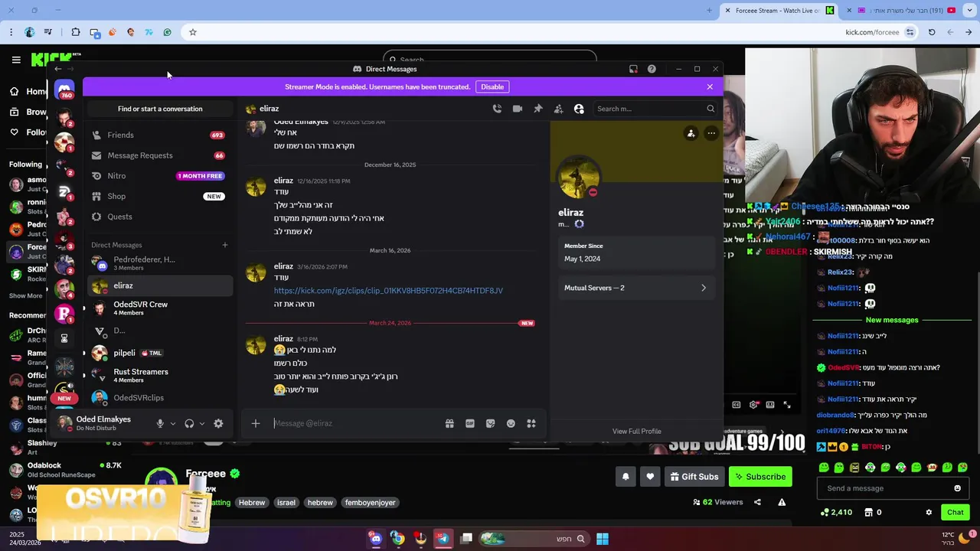This screenshot has height=551, width=980.
Task: Open Discord user settings gear
Action: point(218,423)
